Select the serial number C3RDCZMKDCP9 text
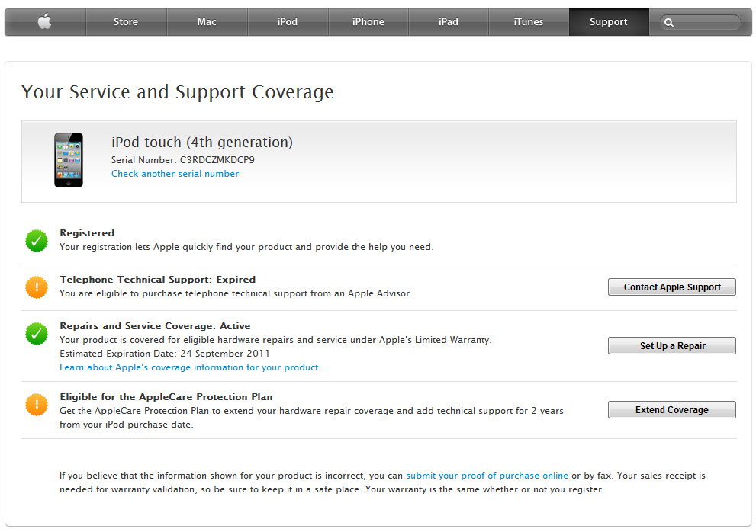The image size is (756, 532). (217, 159)
